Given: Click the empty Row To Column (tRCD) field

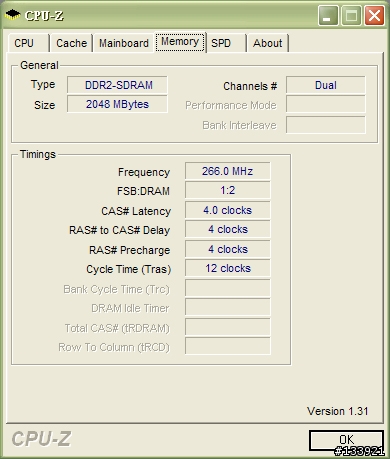Looking at the screenshot, I should (x=228, y=346).
